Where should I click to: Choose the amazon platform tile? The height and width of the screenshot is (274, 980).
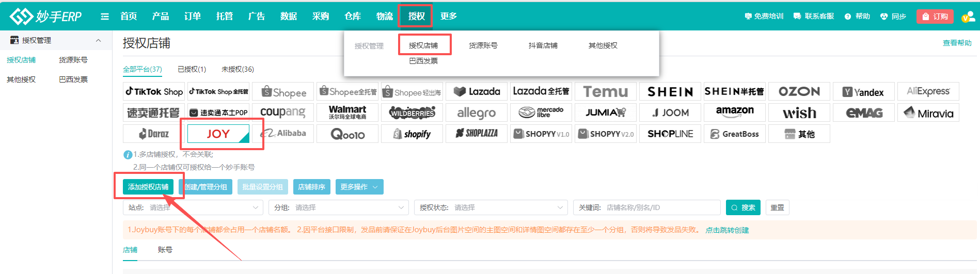pyautogui.click(x=735, y=112)
